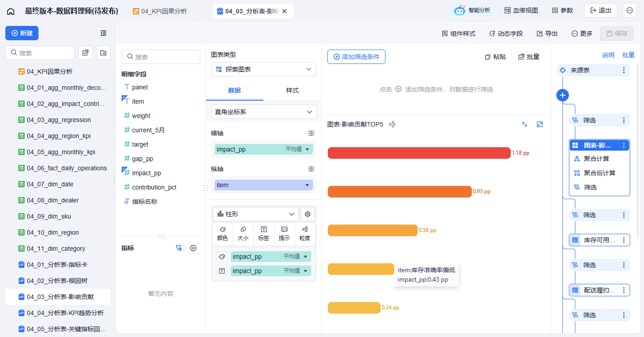The image size is (644, 337).
Task: Click the 0.58 pp bar
Action: pyautogui.click(x=373, y=230)
